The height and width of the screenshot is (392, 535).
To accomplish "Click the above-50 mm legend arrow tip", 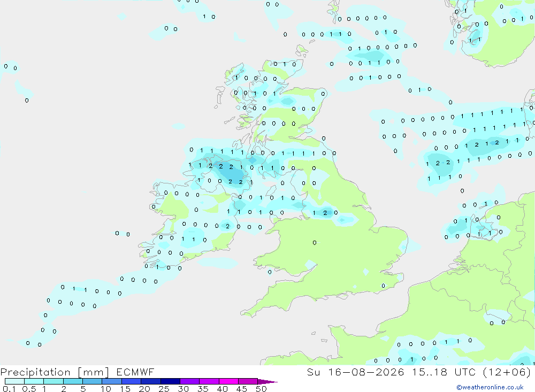I will tap(268, 382).
